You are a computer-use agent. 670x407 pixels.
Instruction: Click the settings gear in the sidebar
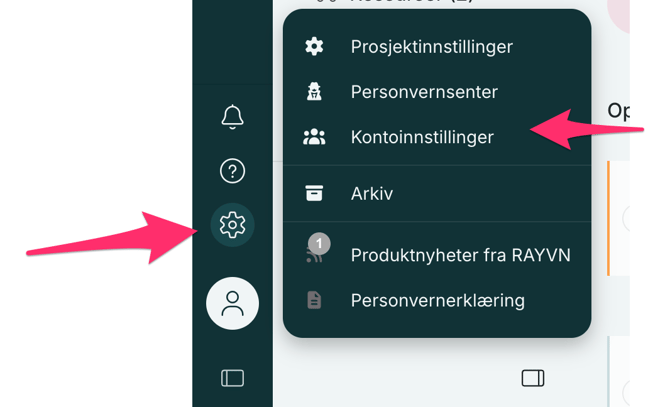click(x=232, y=225)
